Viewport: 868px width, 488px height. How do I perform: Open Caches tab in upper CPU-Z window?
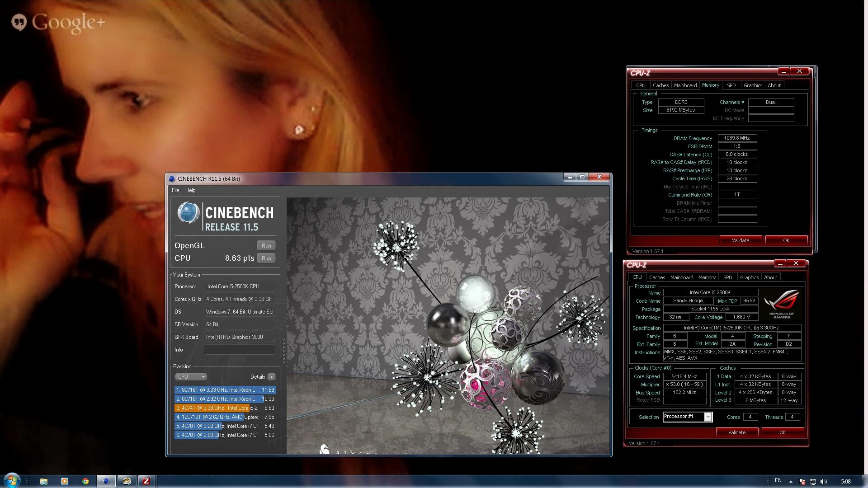660,85
